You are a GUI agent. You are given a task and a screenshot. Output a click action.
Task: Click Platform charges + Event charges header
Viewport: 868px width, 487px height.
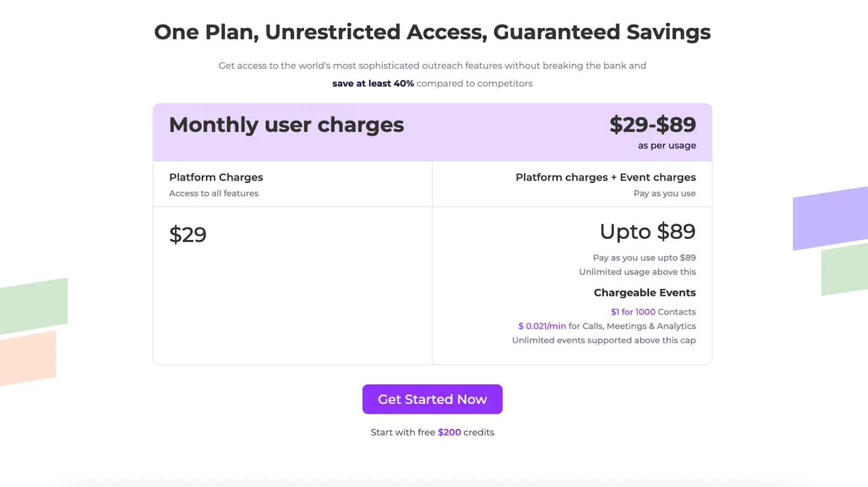click(x=605, y=177)
